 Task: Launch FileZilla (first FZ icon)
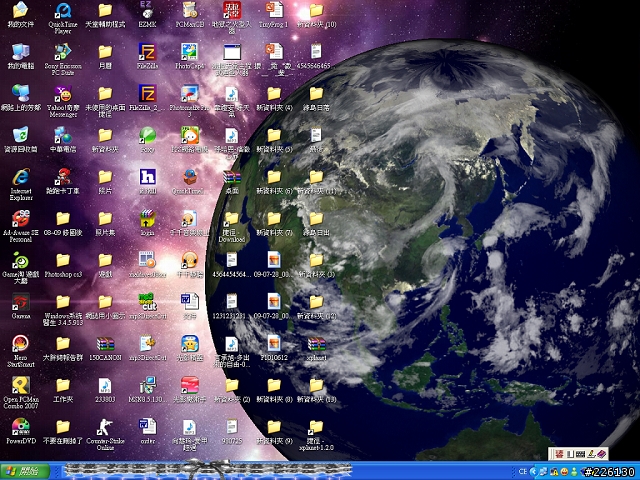[x=147, y=56]
